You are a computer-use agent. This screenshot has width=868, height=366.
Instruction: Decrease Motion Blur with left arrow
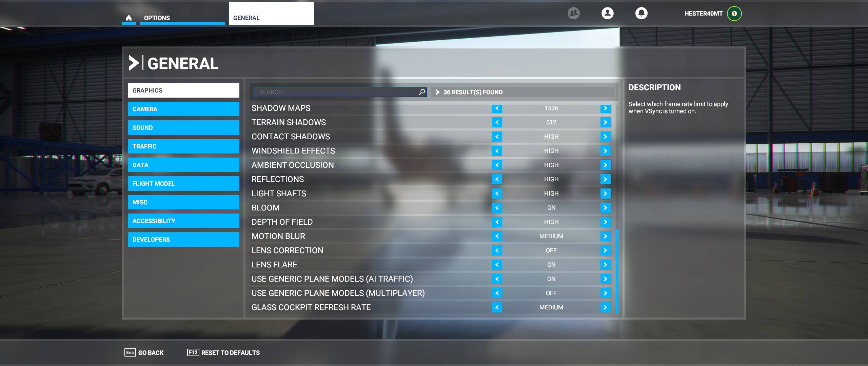click(x=497, y=236)
